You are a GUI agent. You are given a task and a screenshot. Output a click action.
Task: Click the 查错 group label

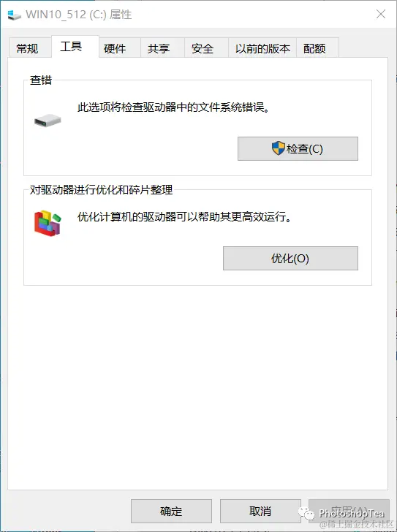coord(41,80)
